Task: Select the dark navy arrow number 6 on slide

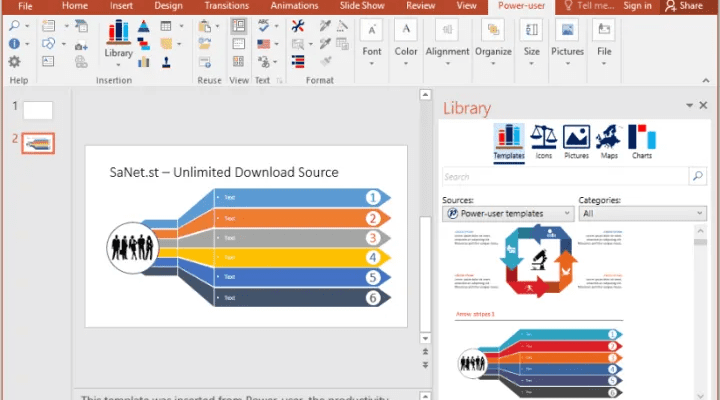Action: pos(302,298)
